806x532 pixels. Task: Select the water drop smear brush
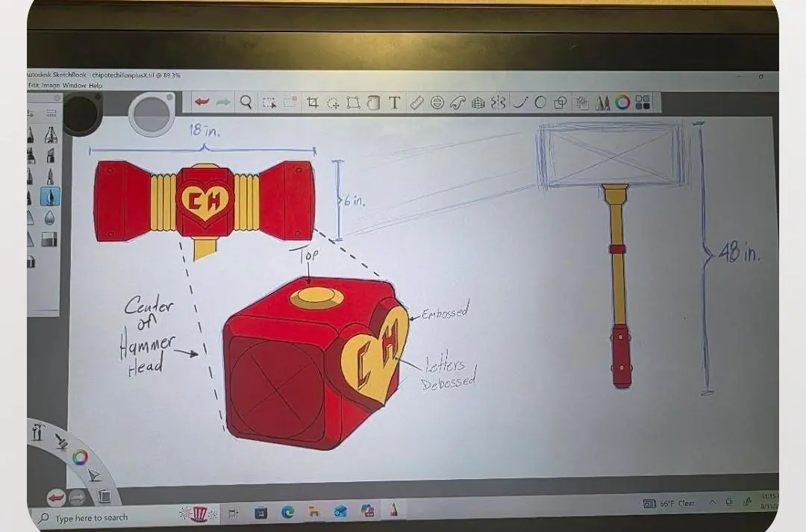49,219
